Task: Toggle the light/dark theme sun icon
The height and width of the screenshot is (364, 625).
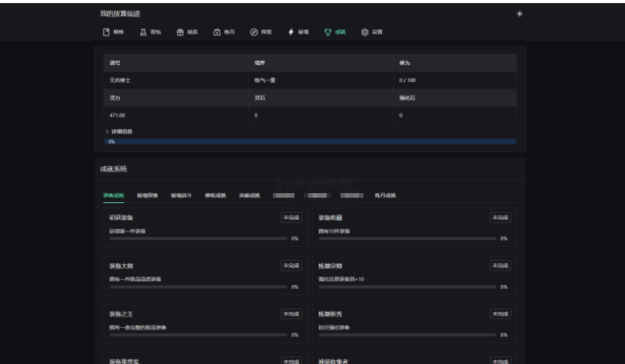Action: (x=519, y=14)
